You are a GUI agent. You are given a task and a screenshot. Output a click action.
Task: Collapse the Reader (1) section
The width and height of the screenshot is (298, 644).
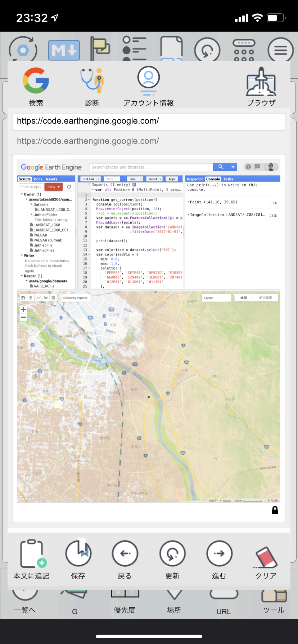[x=22, y=276]
